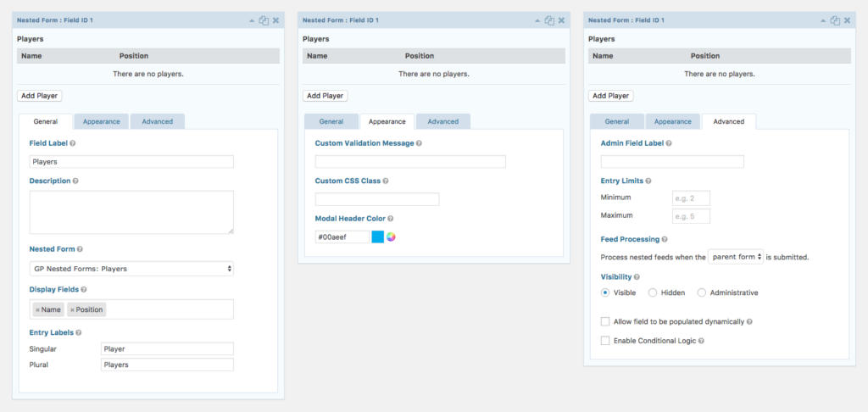Open help tooltip beside Feed Processing
The width and height of the screenshot is (868, 412).
pos(665,239)
